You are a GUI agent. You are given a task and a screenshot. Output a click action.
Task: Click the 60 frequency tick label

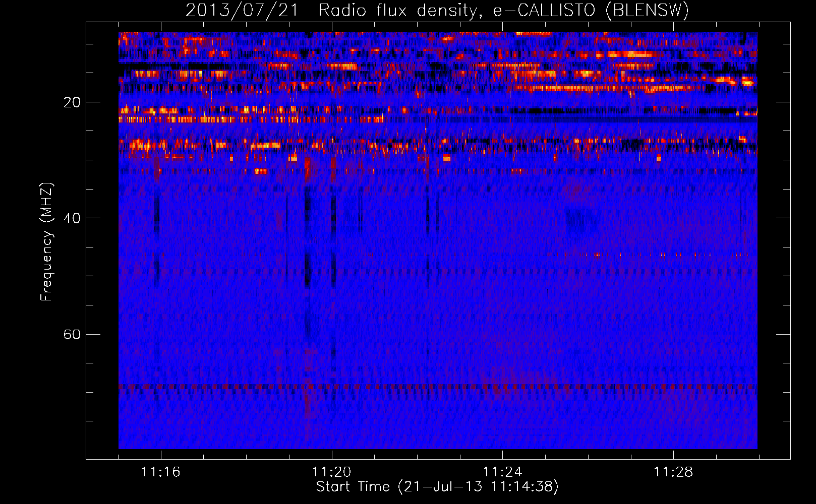(x=72, y=334)
